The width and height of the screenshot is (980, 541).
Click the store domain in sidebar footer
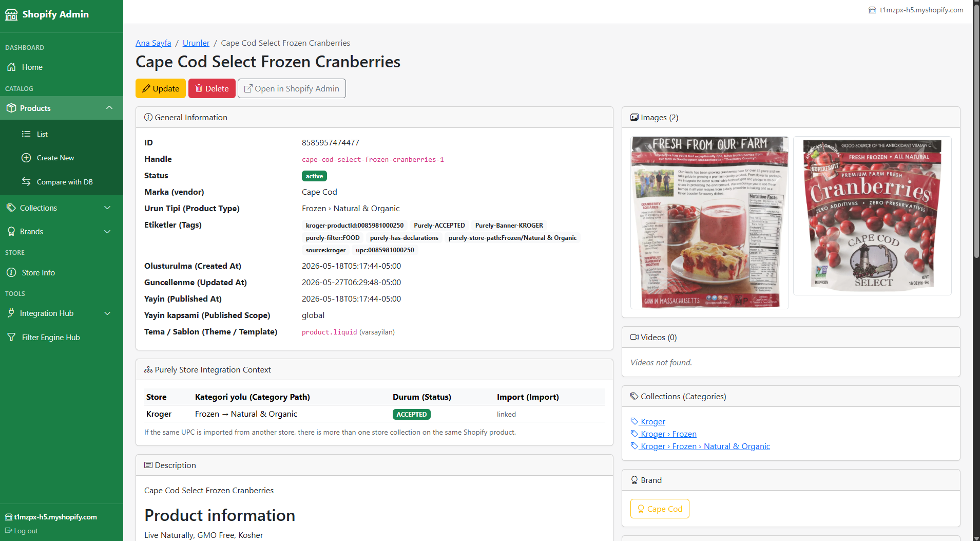[55, 517]
